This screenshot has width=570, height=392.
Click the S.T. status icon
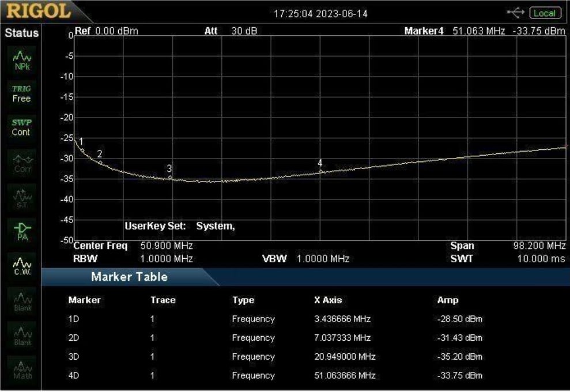coord(21,198)
